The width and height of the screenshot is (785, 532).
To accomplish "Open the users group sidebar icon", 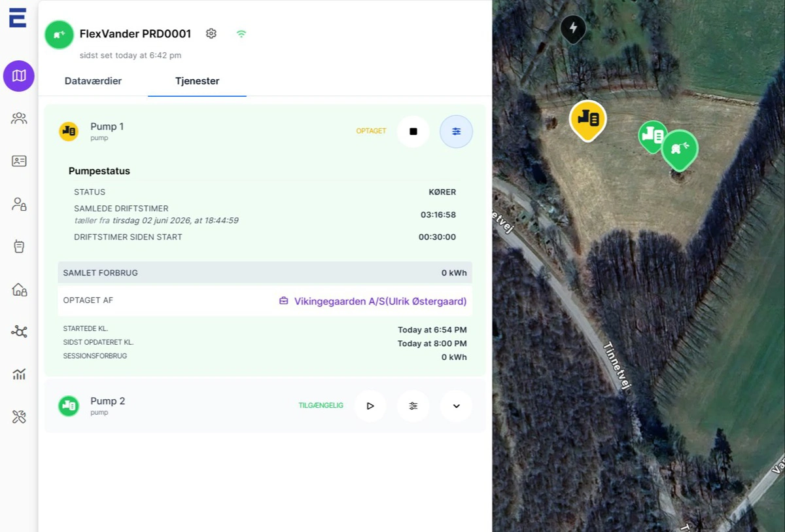I will [x=19, y=118].
